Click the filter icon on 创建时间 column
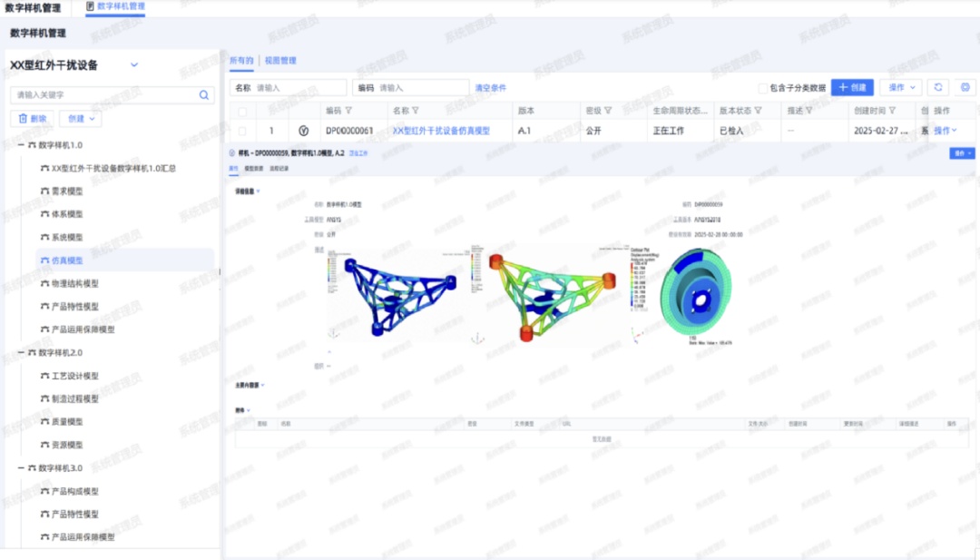980x560 pixels. pyautogui.click(x=893, y=111)
